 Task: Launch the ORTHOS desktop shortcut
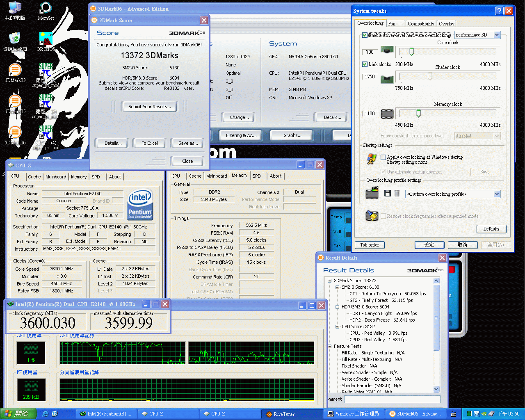(x=46, y=42)
